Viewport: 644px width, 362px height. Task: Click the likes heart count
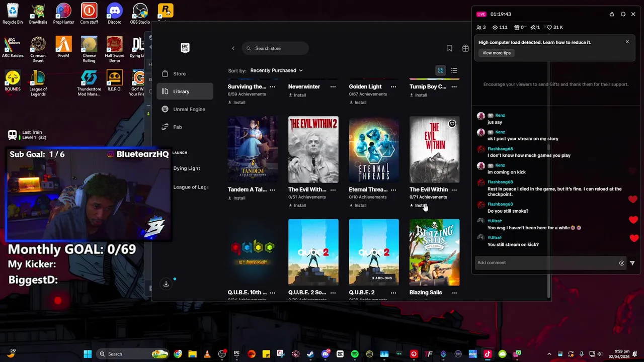click(555, 27)
